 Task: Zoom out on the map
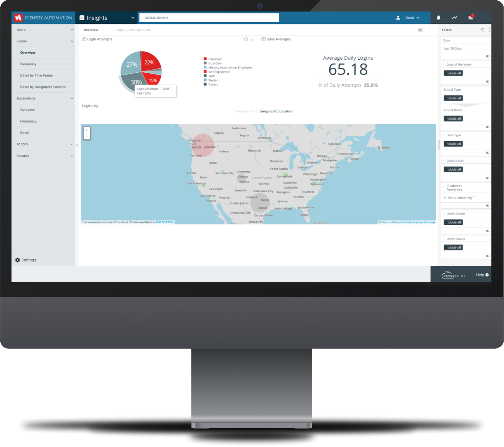click(x=87, y=136)
